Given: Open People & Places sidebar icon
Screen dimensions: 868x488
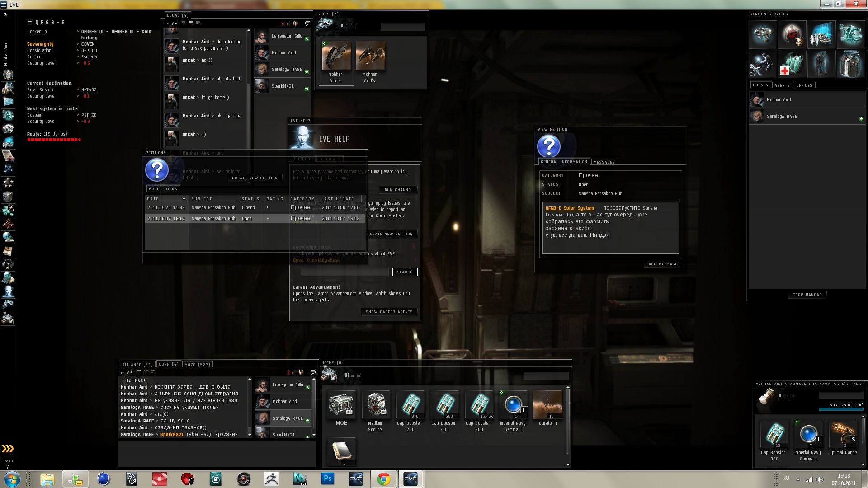Looking at the screenshot, I should [8, 88].
